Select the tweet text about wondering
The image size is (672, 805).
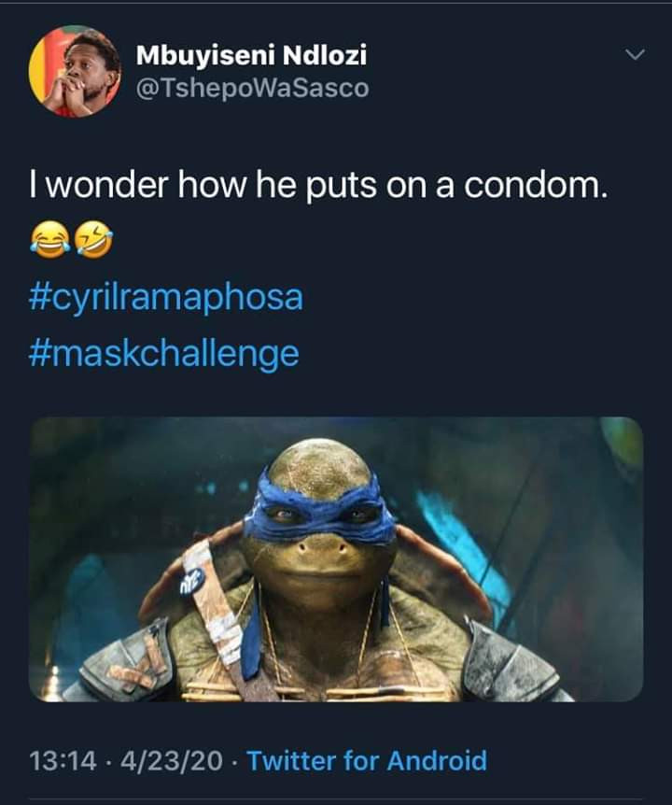pos(318,184)
